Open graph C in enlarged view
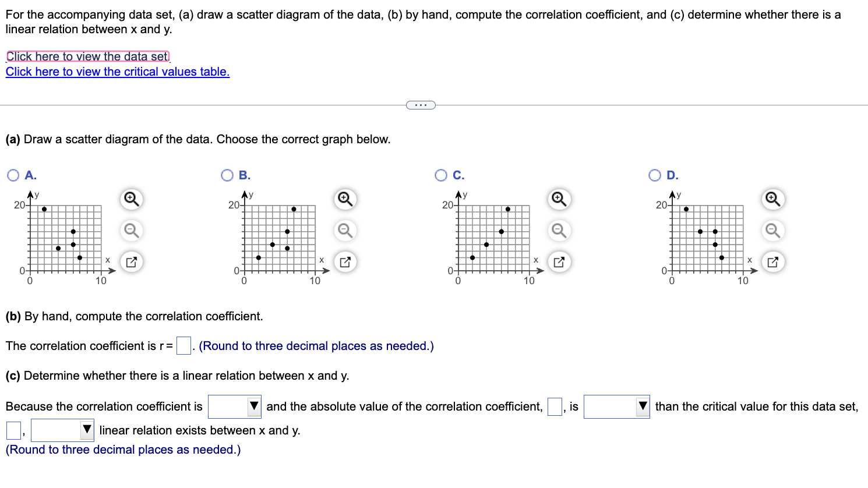The width and height of the screenshot is (868, 488). click(x=559, y=261)
